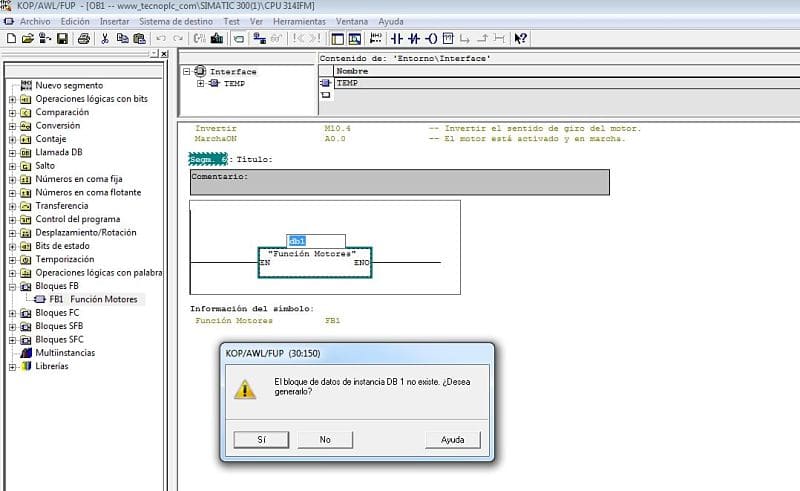
Task: Click the normally open contact icon
Action: click(x=396, y=38)
